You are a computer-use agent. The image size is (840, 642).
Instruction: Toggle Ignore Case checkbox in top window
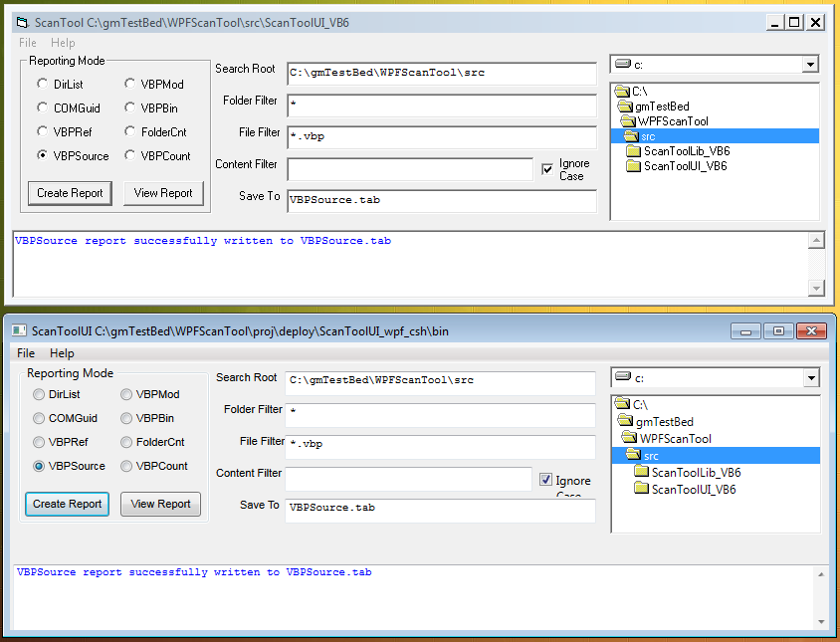546,169
